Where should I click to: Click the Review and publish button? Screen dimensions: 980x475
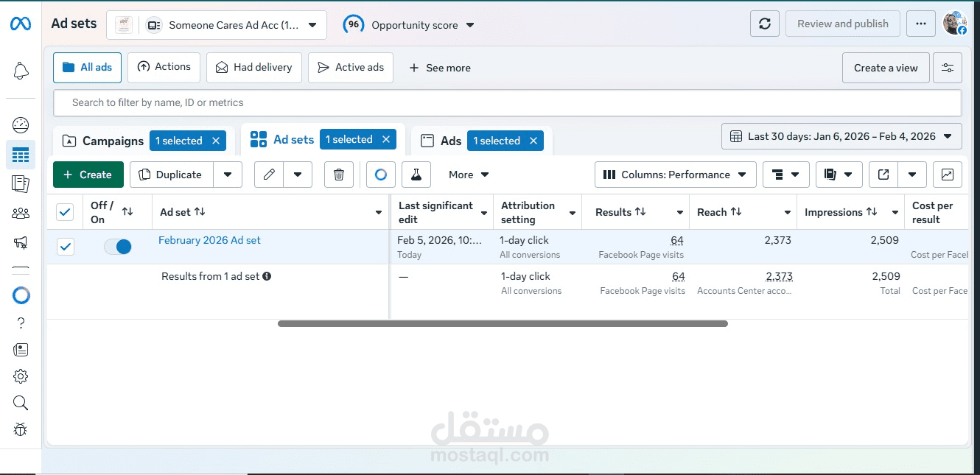843,24
